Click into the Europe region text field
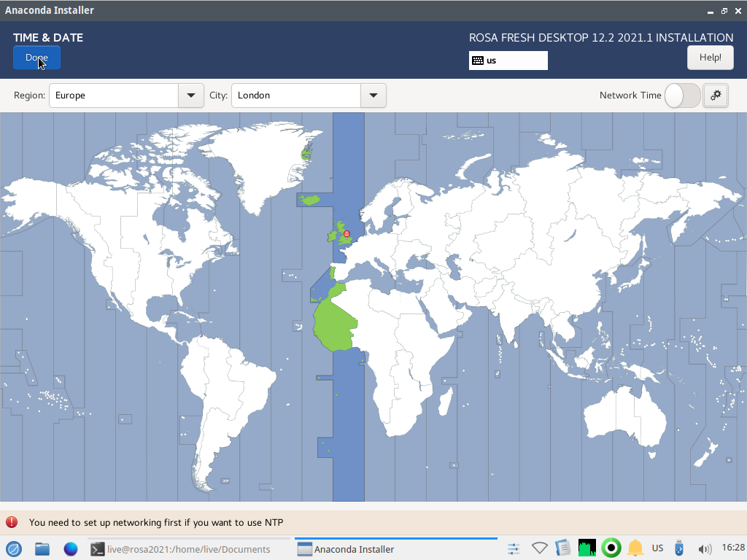Image resolution: width=747 pixels, height=560 pixels. pos(114,96)
